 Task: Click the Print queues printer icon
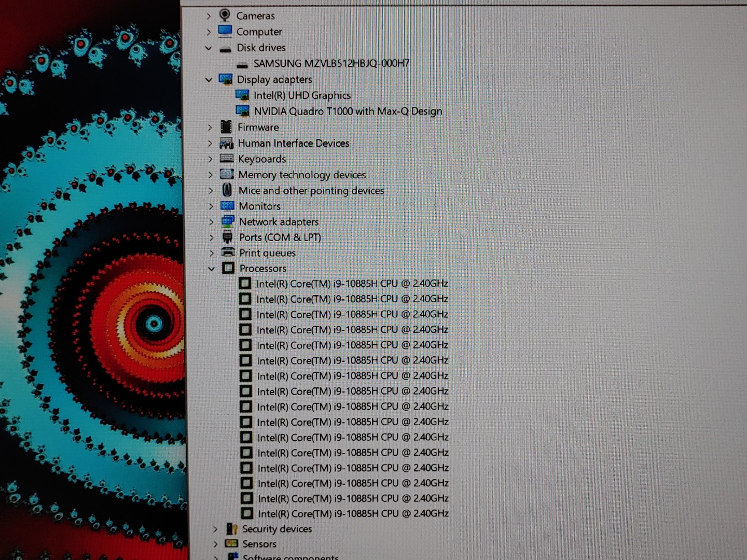pos(228,253)
